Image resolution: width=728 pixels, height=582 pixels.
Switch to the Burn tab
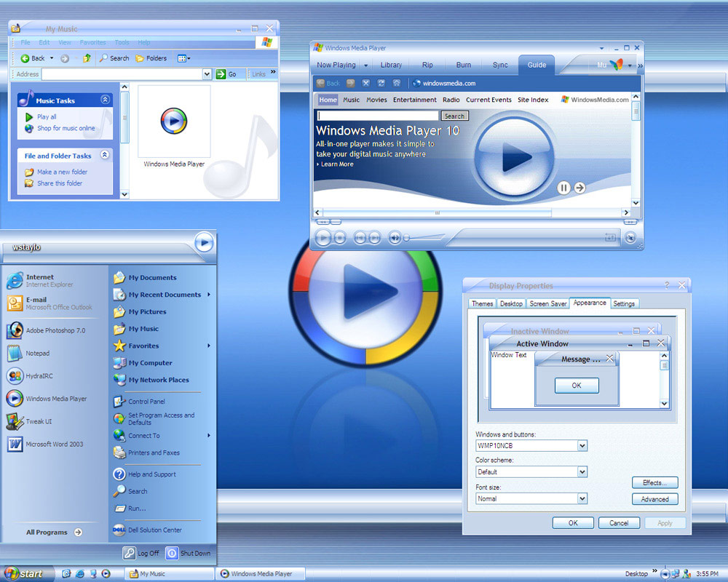[x=463, y=65]
